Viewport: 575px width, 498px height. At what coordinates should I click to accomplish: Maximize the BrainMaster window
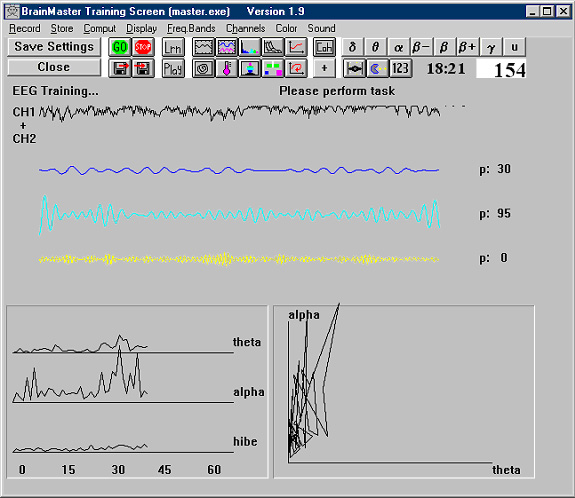[547, 11]
